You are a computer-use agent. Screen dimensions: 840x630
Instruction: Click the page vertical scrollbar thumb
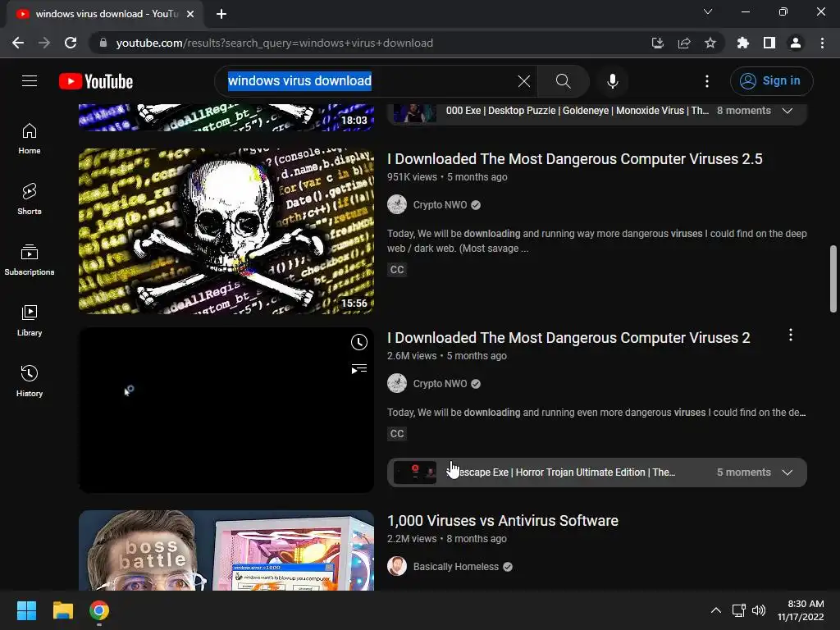click(833, 279)
